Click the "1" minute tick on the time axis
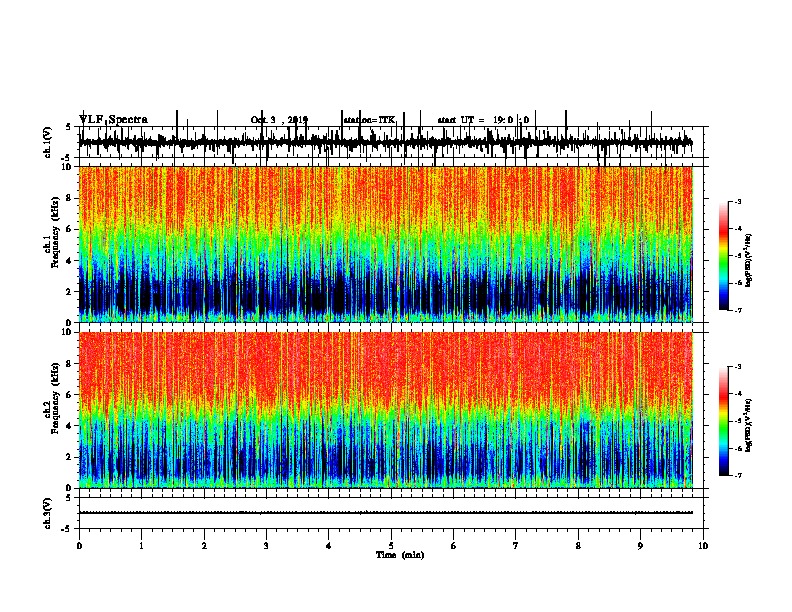This screenshot has width=792, height=612. pos(141,546)
